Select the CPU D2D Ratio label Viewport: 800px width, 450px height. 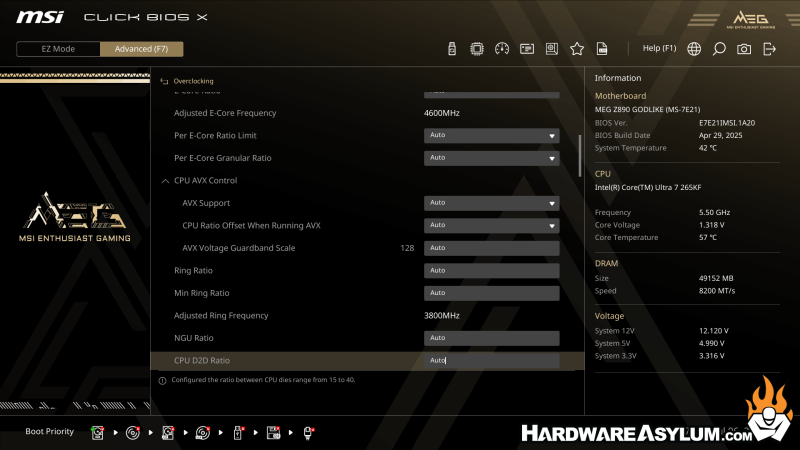(x=202, y=360)
